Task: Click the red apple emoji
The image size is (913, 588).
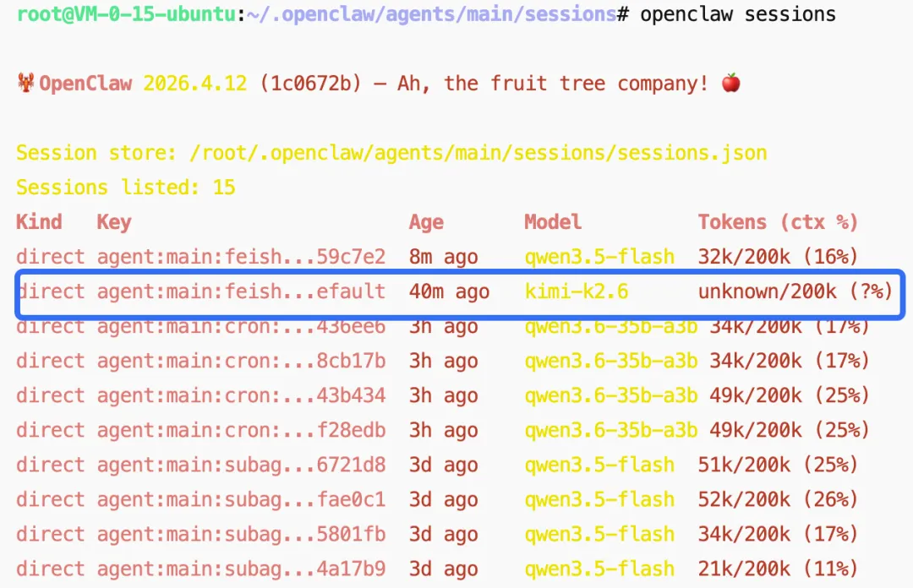Action: coord(730,83)
